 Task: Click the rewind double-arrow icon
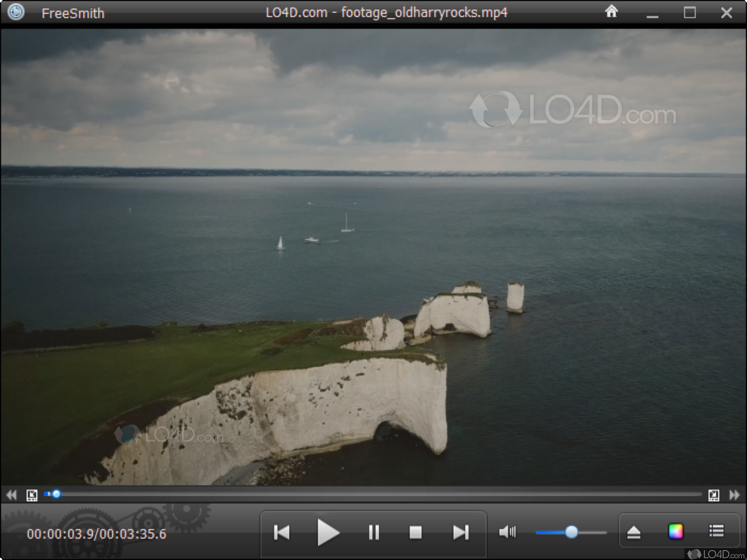(x=12, y=495)
